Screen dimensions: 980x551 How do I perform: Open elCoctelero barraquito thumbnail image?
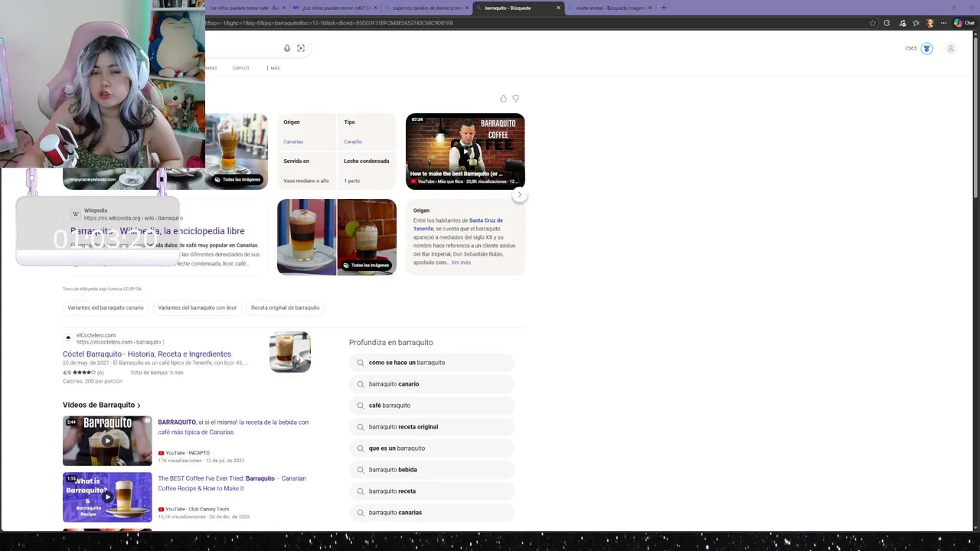[290, 352]
